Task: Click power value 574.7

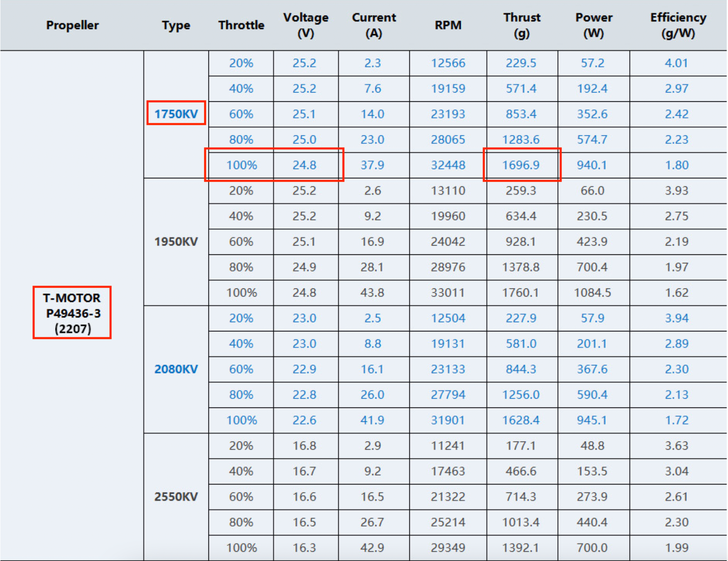Action: 592,139
